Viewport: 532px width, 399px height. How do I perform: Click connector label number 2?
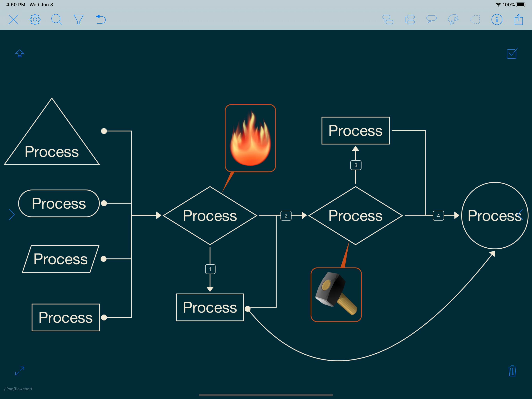coord(286,216)
